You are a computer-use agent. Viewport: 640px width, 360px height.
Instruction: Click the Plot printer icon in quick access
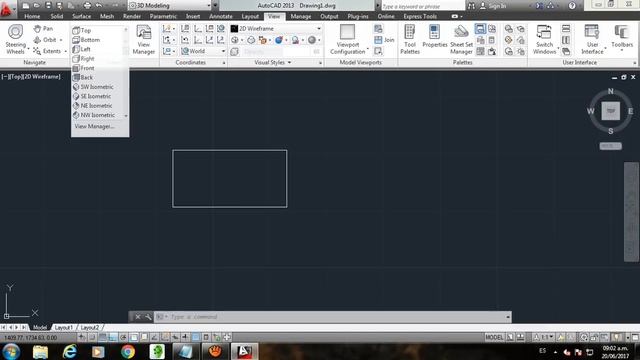click(x=87, y=6)
